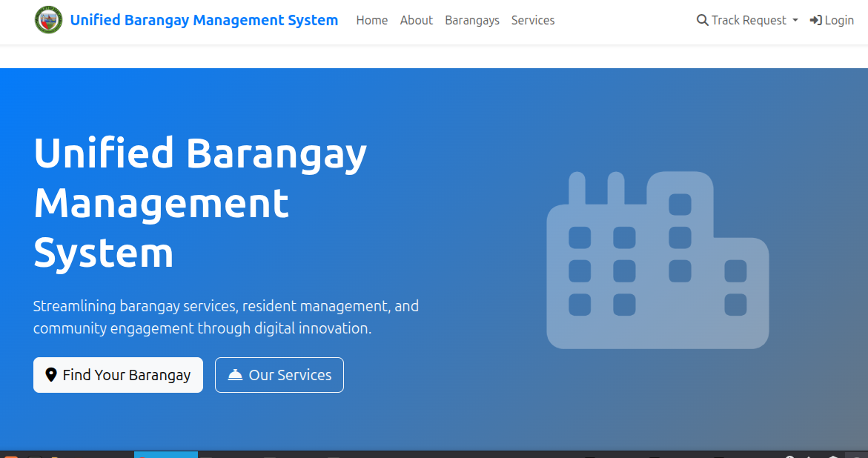Click the Find Your Barangay button
Viewport: 868px width, 458px height.
click(x=118, y=375)
